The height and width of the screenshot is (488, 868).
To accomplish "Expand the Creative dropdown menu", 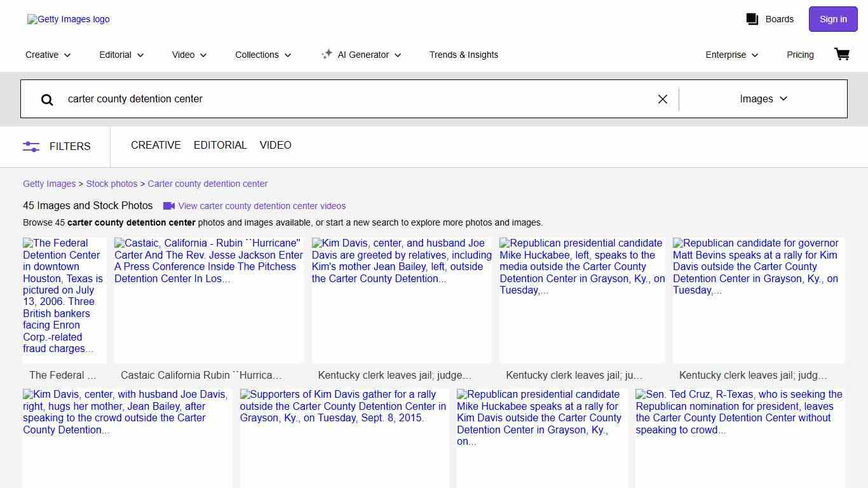I will pyautogui.click(x=48, y=55).
